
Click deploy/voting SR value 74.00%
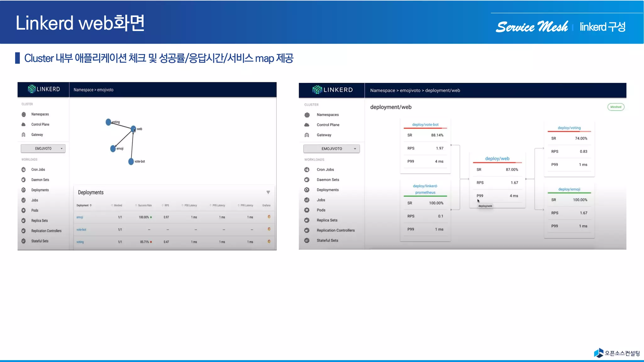coord(581,139)
